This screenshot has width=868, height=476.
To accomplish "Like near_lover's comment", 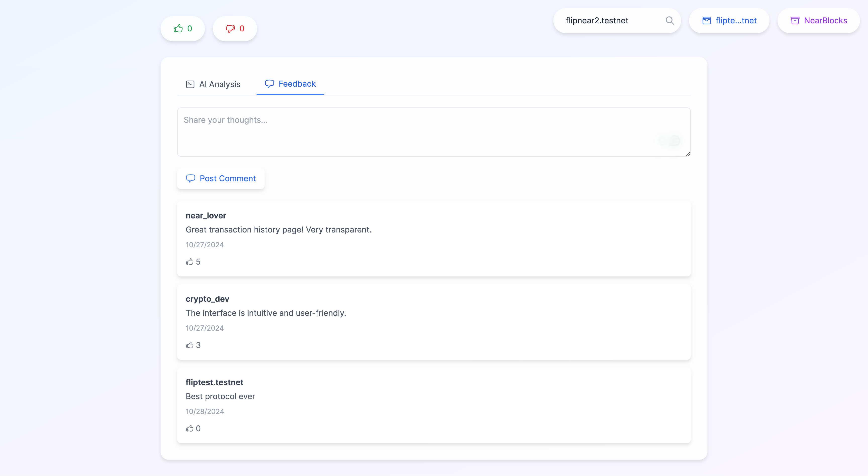I will coord(190,262).
